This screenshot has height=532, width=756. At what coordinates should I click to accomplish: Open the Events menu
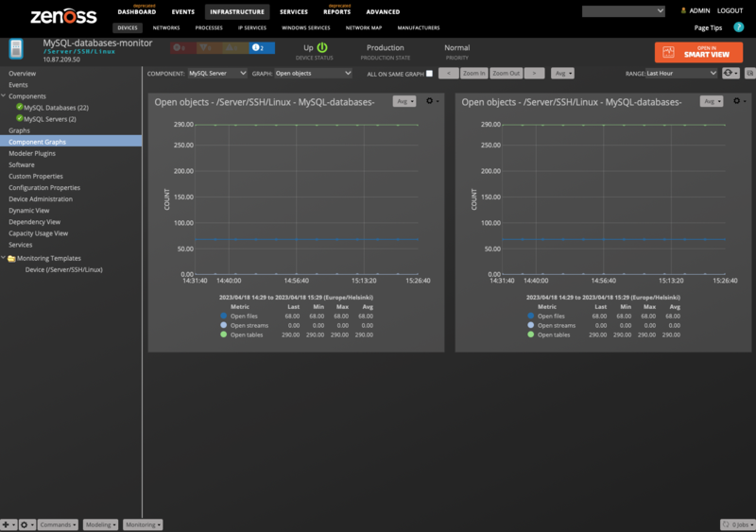(183, 11)
